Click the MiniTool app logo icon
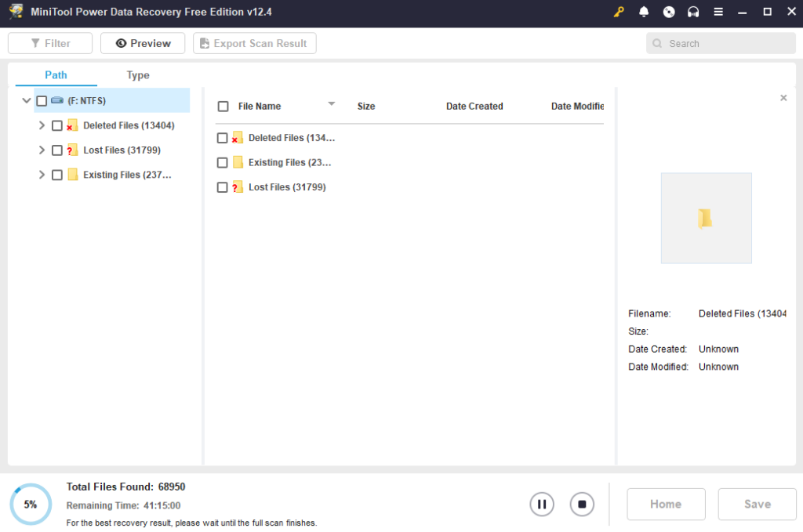This screenshot has width=803, height=532. [16, 11]
